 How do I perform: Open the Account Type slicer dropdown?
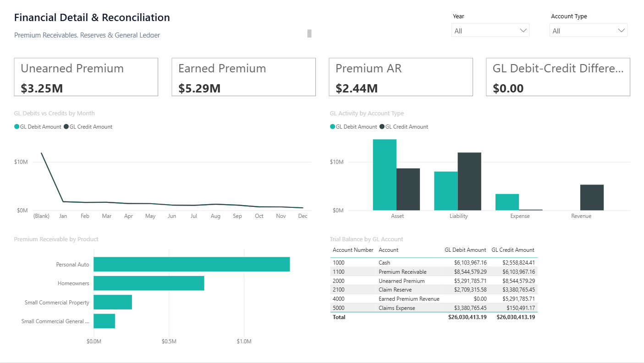589,31
